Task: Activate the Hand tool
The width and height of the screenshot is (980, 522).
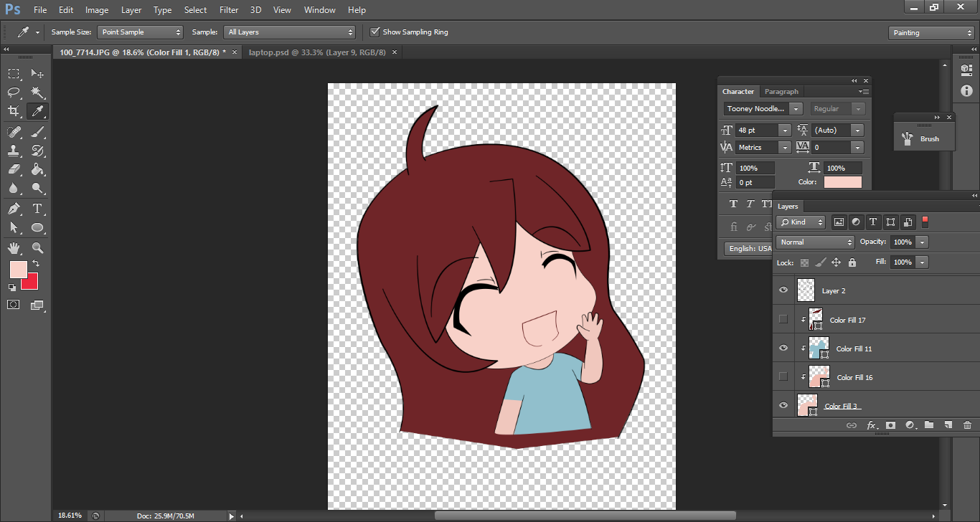Action: 14,248
